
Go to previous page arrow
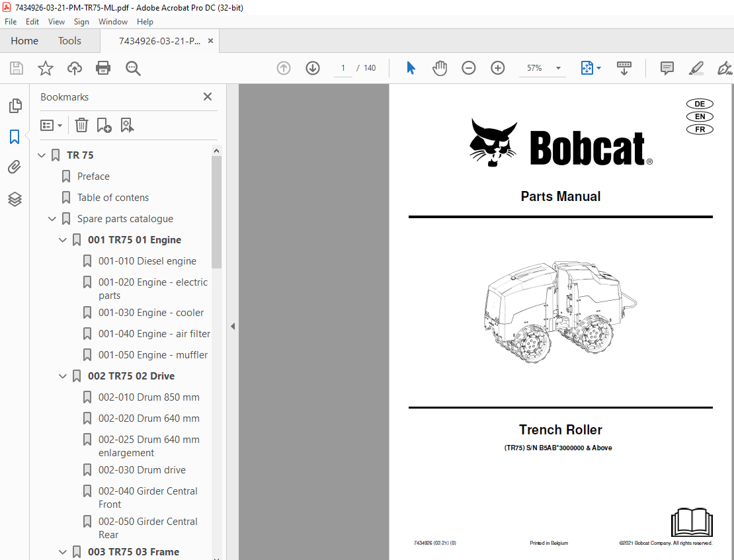284,68
